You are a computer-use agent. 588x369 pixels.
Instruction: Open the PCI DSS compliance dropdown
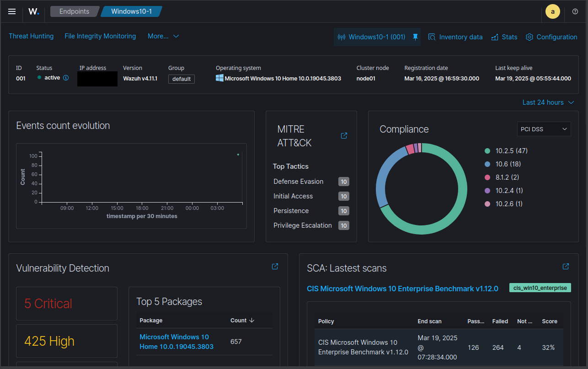tap(544, 129)
